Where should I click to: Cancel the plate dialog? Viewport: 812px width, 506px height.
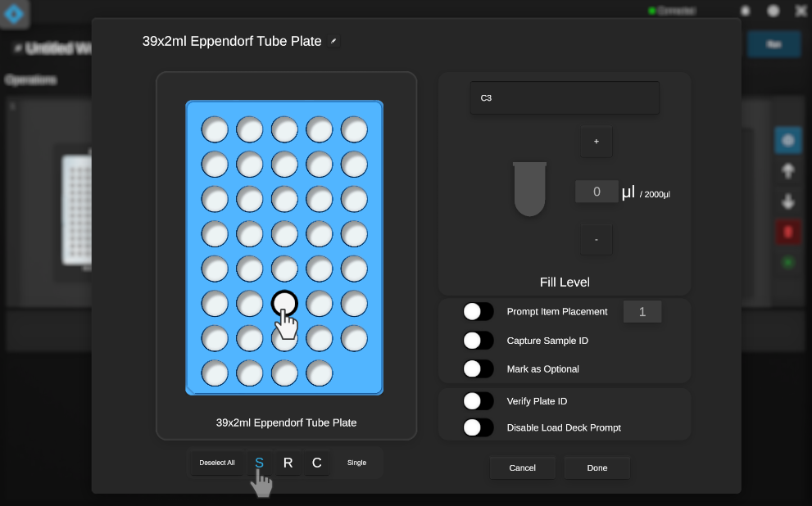click(523, 468)
